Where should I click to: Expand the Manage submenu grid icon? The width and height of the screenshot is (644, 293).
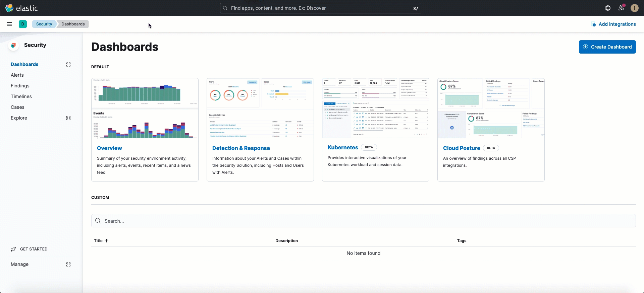[68, 265]
